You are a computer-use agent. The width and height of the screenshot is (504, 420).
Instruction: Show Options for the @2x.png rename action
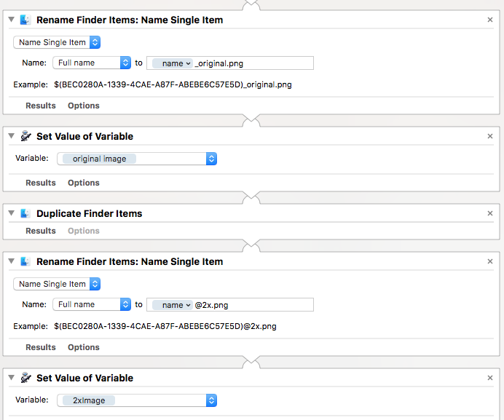84,347
